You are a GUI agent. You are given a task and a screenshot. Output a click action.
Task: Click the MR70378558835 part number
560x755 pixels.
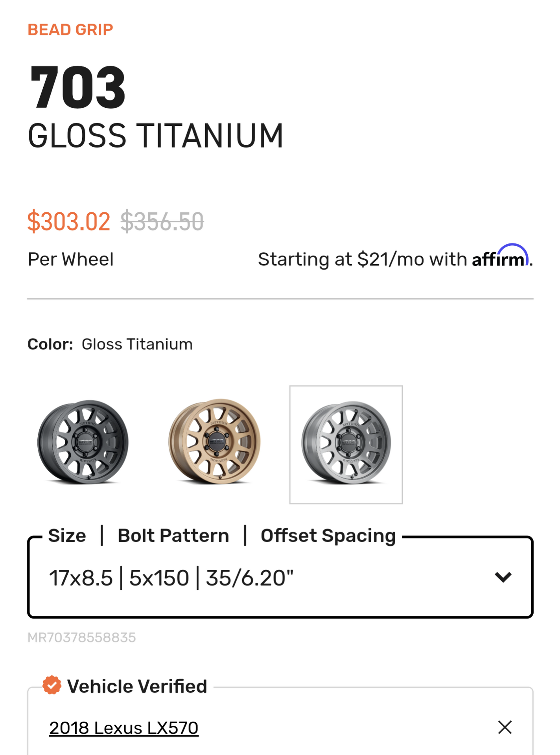pos(81,637)
